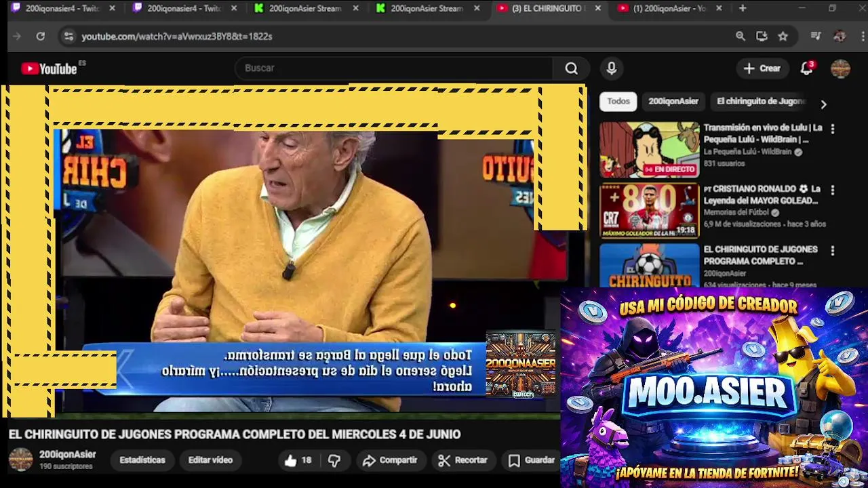Reload the page in Chrome
Viewport: 868px width, 488px height.
click(x=41, y=36)
